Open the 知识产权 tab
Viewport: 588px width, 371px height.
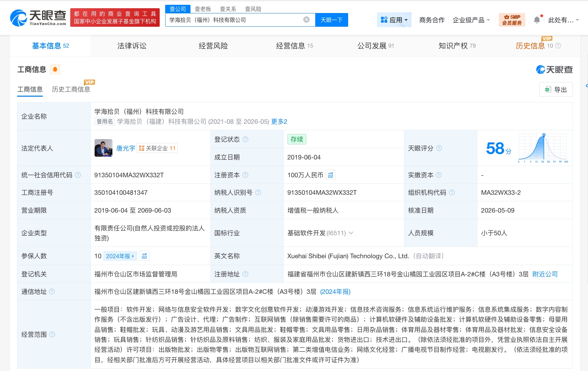pyautogui.click(x=457, y=46)
